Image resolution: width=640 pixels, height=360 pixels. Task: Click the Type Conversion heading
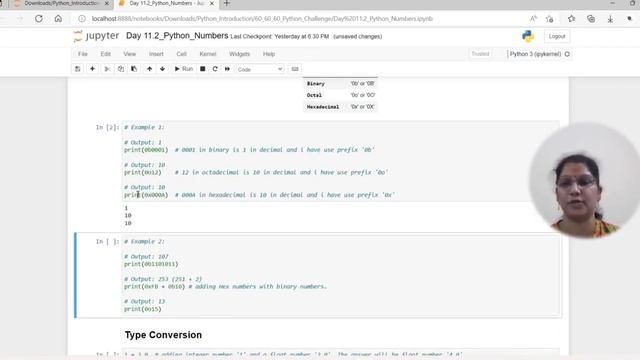click(163, 335)
